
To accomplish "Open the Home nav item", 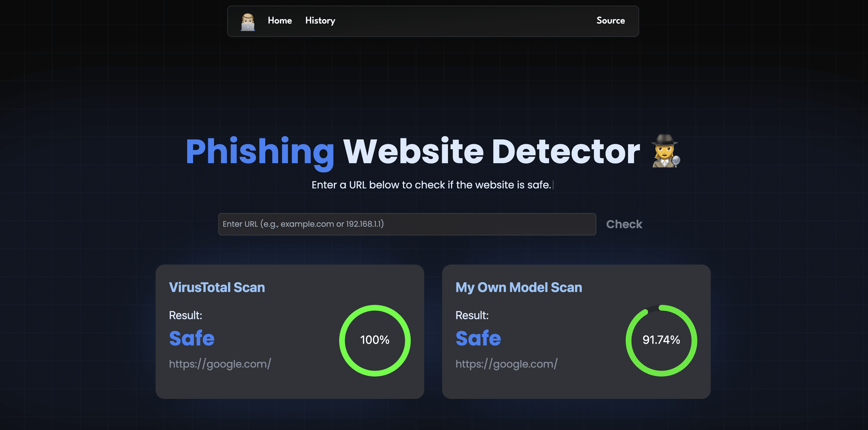I will 280,20.
